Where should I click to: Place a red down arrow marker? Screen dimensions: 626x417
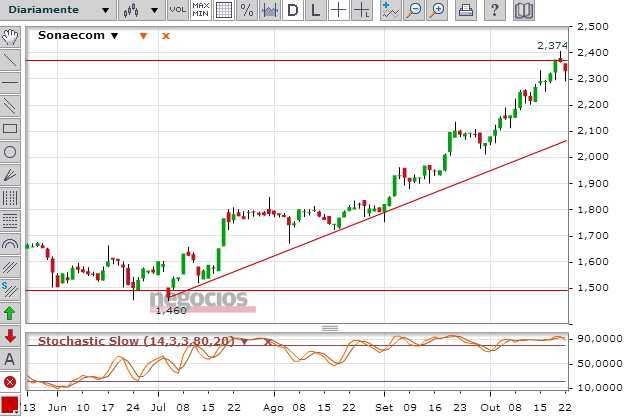click(10, 336)
